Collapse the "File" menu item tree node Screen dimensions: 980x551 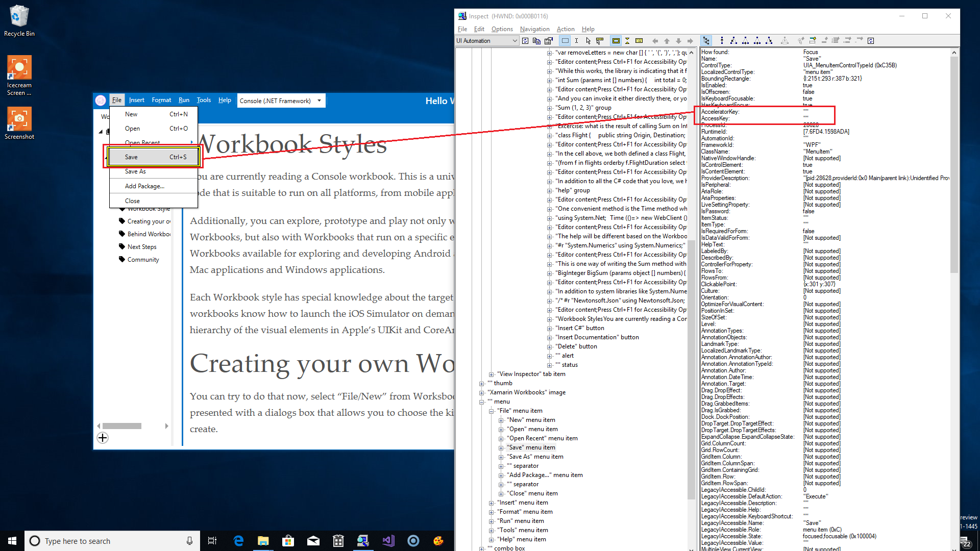coord(491,411)
